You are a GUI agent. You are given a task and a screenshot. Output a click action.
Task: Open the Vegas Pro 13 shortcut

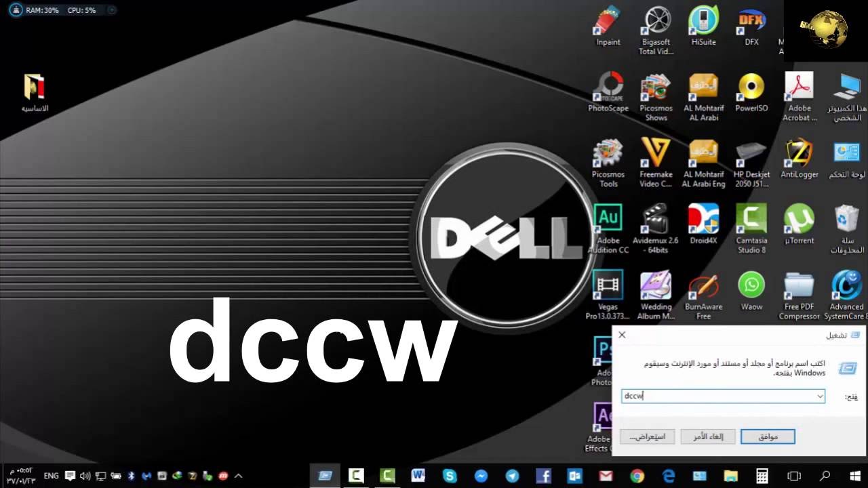(608, 295)
